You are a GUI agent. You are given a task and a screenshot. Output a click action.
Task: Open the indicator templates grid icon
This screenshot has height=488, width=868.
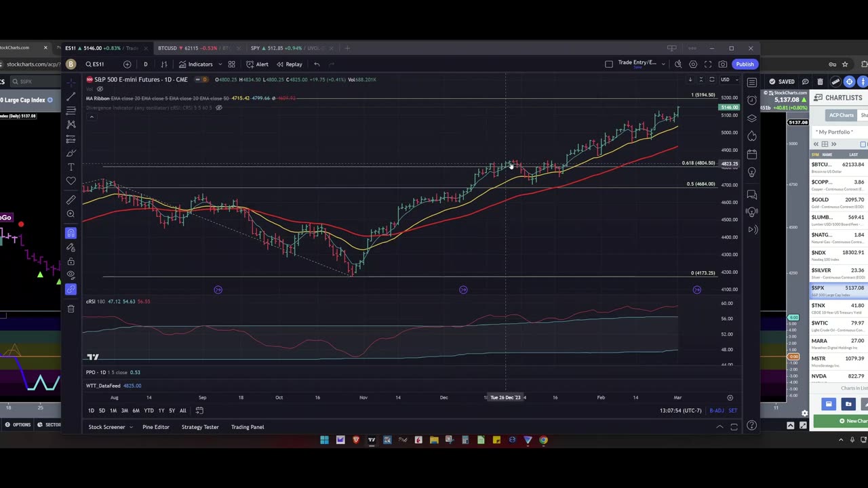[x=231, y=64]
